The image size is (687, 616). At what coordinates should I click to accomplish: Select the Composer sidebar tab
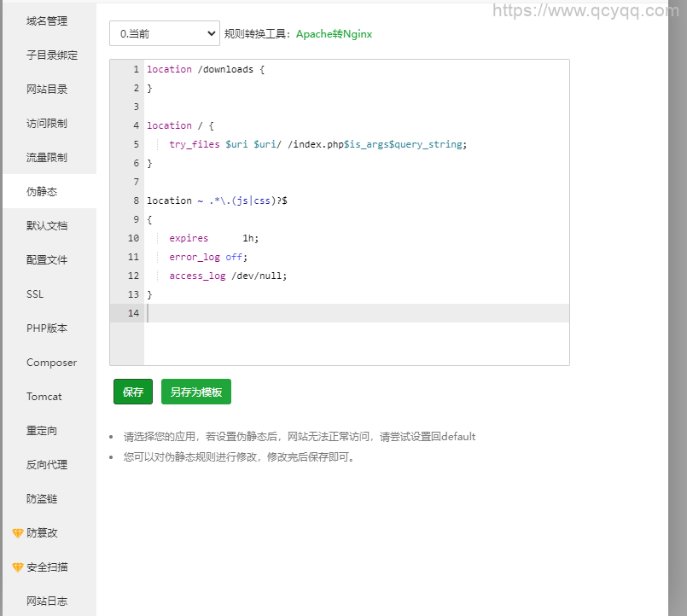[51, 362]
